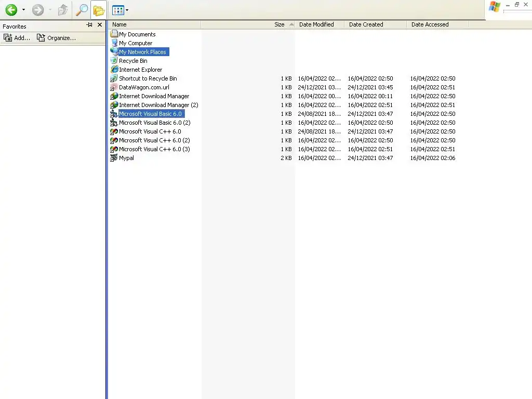Click the Internet Explorer name label
Viewport: 532px width, 399px height.
pyautogui.click(x=140, y=70)
